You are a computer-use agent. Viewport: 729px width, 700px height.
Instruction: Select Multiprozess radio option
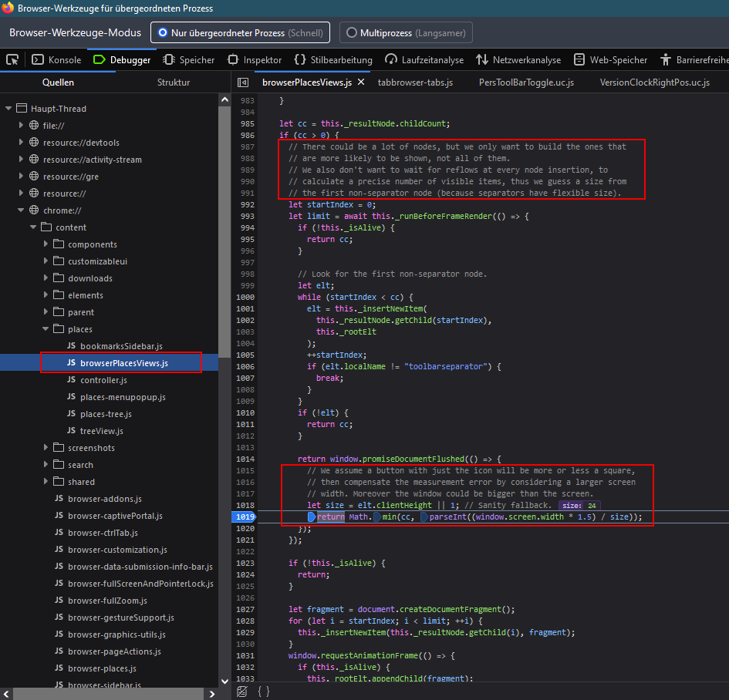pyautogui.click(x=406, y=33)
